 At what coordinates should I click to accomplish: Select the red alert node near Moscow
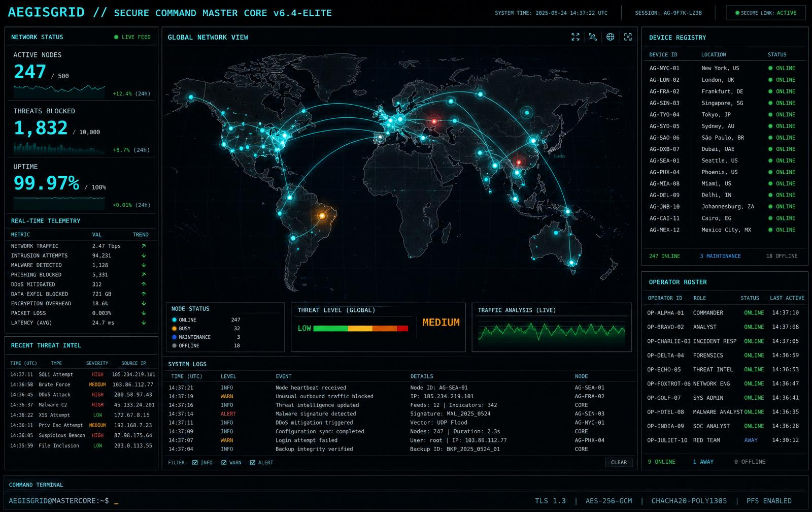[x=434, y=121]
